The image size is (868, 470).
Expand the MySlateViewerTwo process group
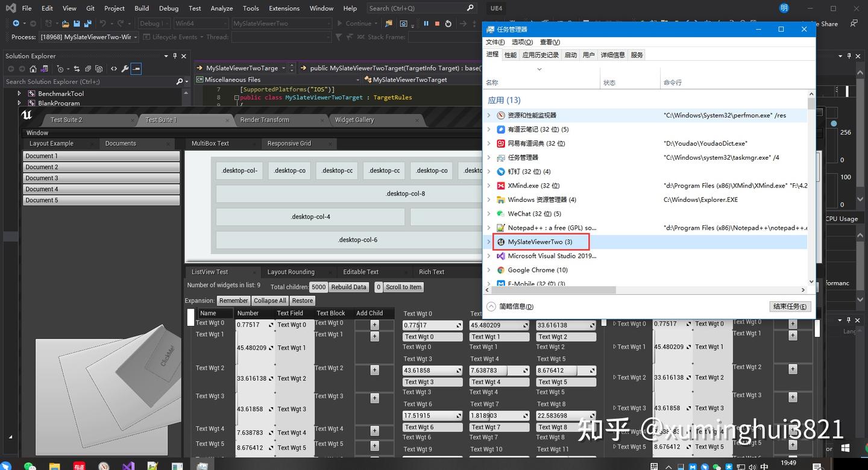(x=489, y=242)
